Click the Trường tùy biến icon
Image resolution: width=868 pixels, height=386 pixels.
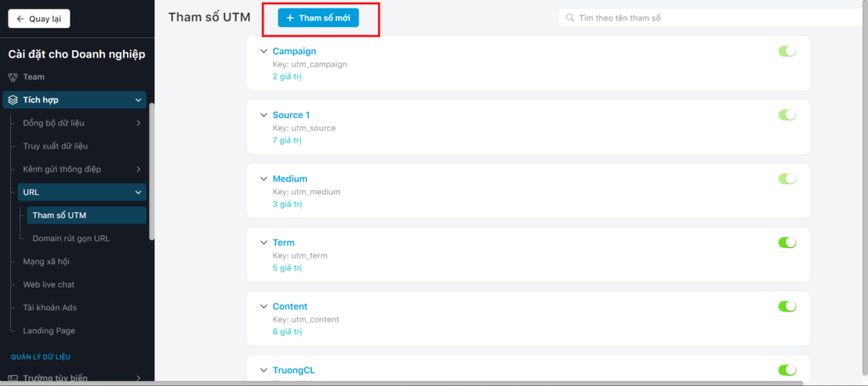tap(13, 378)
